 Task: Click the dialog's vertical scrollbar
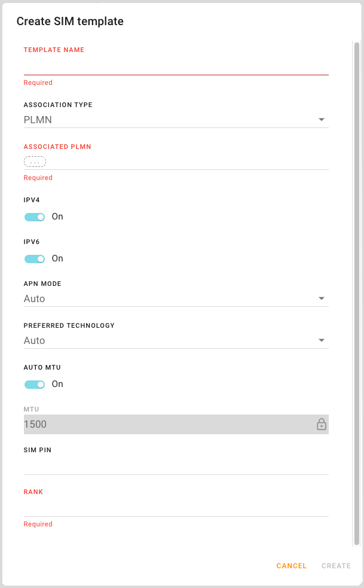[356, 294]
